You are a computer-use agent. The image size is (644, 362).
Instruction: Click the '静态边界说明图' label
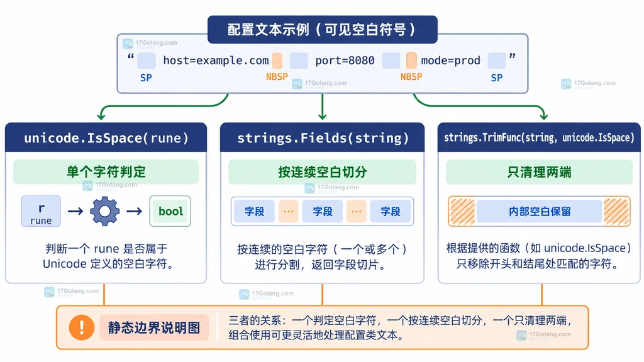(x=154, y=327)
